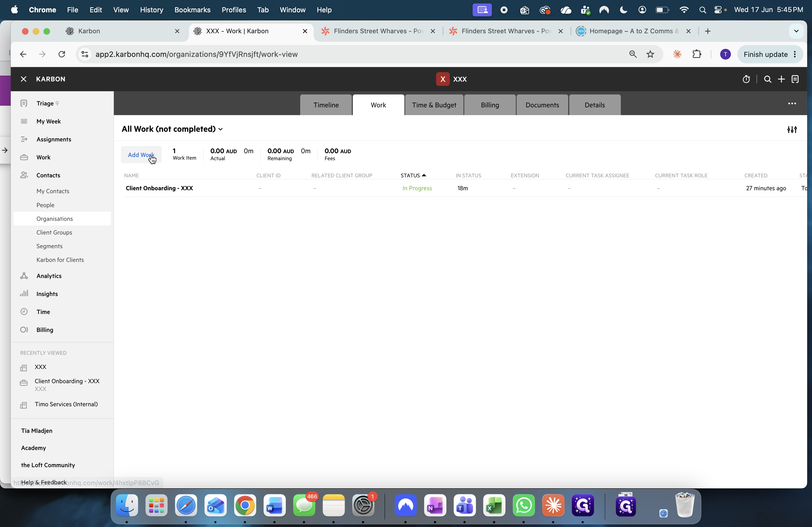Close the Homepage – A to Z Comms tab
The width and height of the screenshot is (812, 527).
688,31
